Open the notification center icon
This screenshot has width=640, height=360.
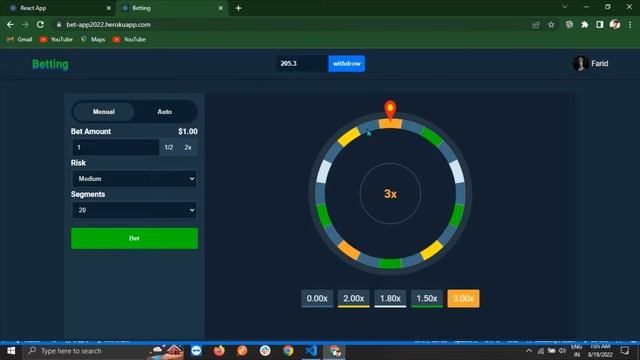point(624,351)
